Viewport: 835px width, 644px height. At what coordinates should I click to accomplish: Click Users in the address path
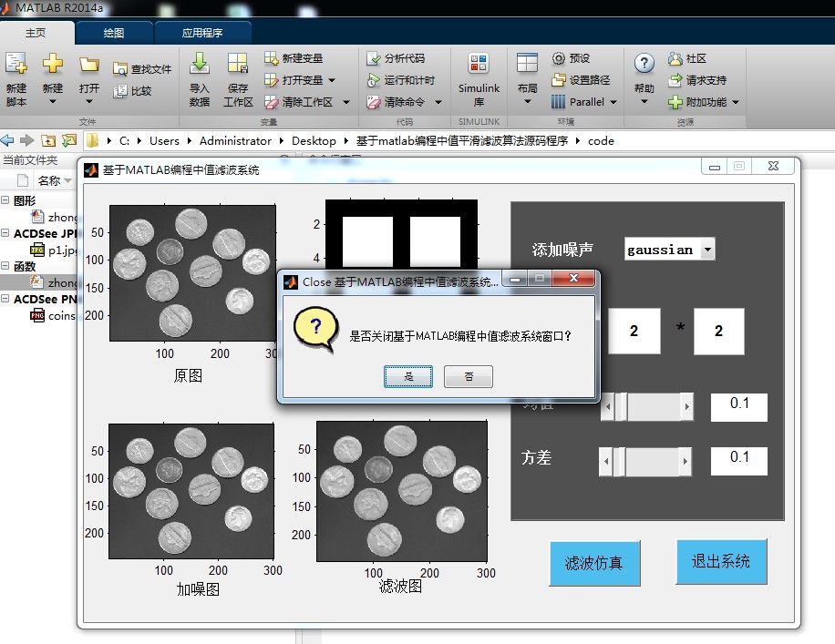click(x=164, y=141)
